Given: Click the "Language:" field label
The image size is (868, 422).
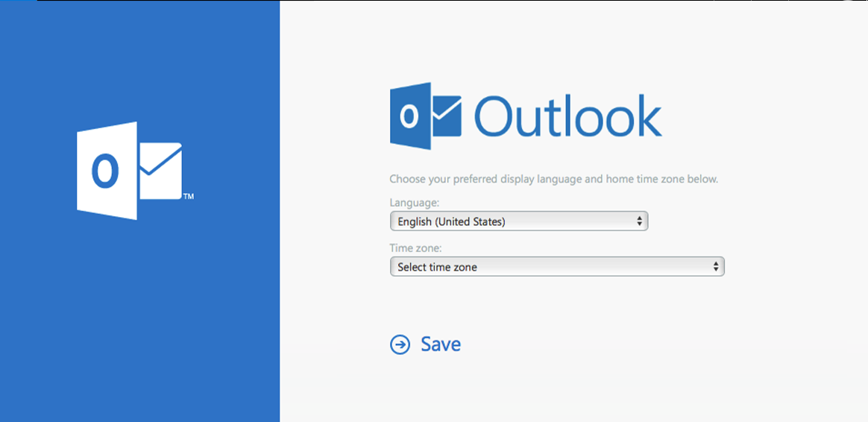Looking at the screenshot, I should click(x=415, y=203).
